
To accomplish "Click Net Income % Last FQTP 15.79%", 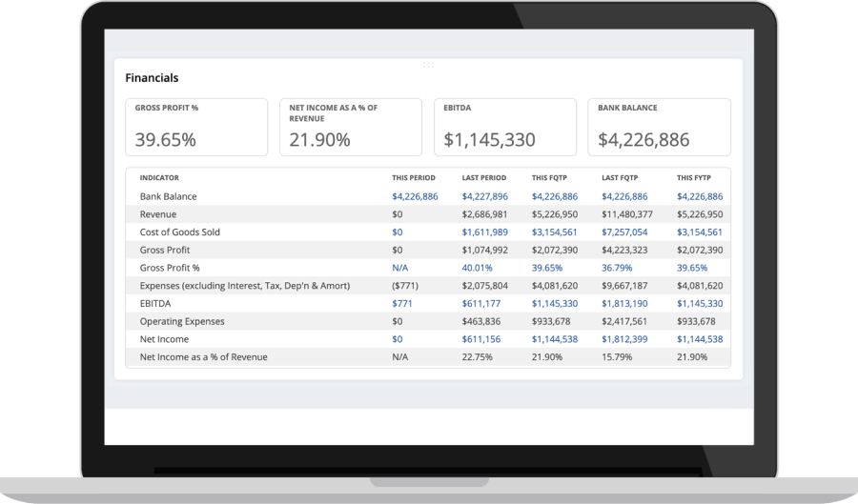I will coord(617,357).
